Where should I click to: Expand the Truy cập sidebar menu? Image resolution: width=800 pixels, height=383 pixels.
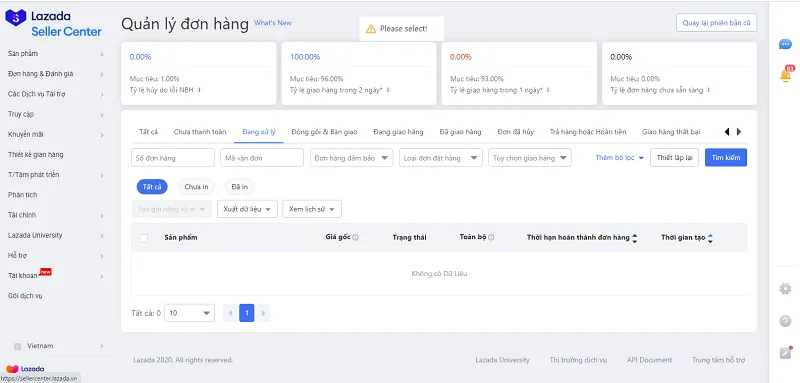pyautogui.click(x=56, y=114)
